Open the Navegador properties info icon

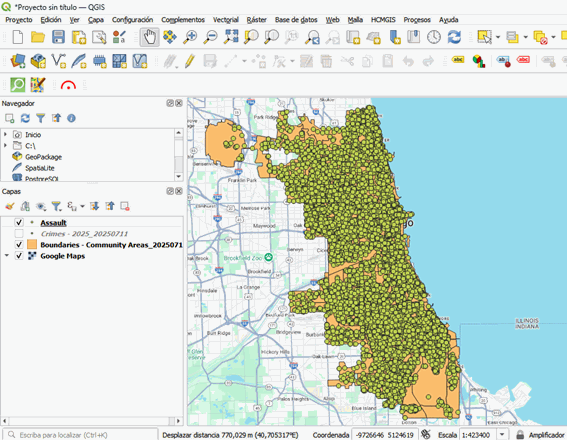(71, 118)
